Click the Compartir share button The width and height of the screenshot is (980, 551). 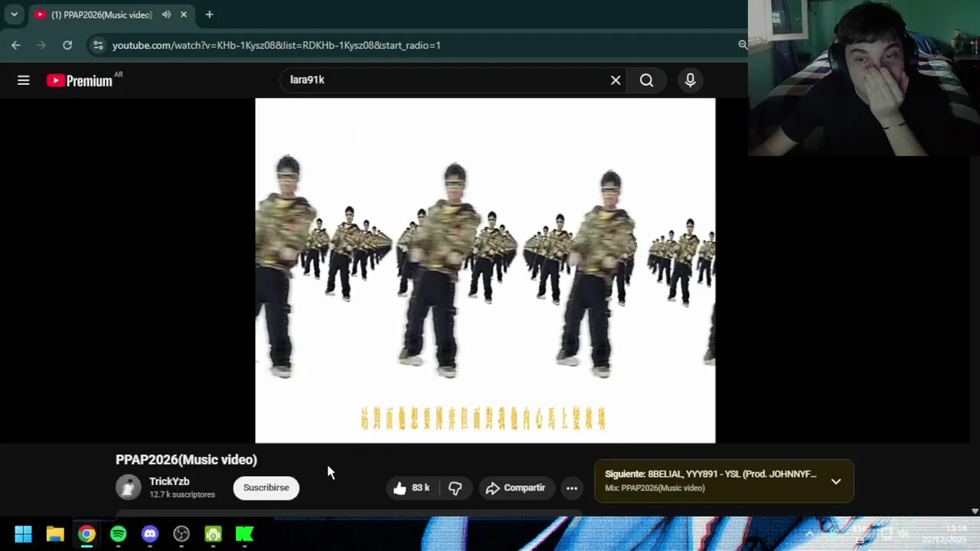[515, 488]
